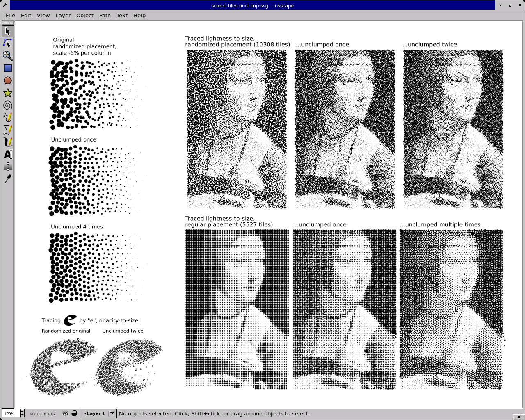Pick the Bezier pen tool

[7, 130]
